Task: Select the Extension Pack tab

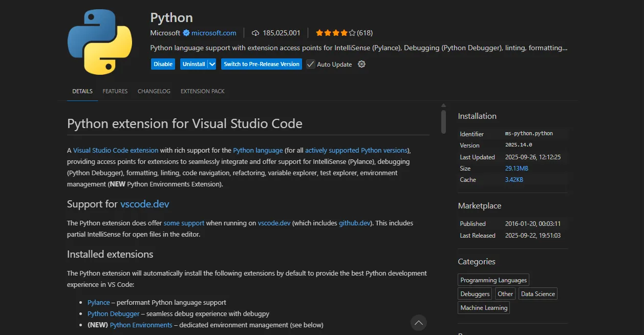Action: click(202, 91)
